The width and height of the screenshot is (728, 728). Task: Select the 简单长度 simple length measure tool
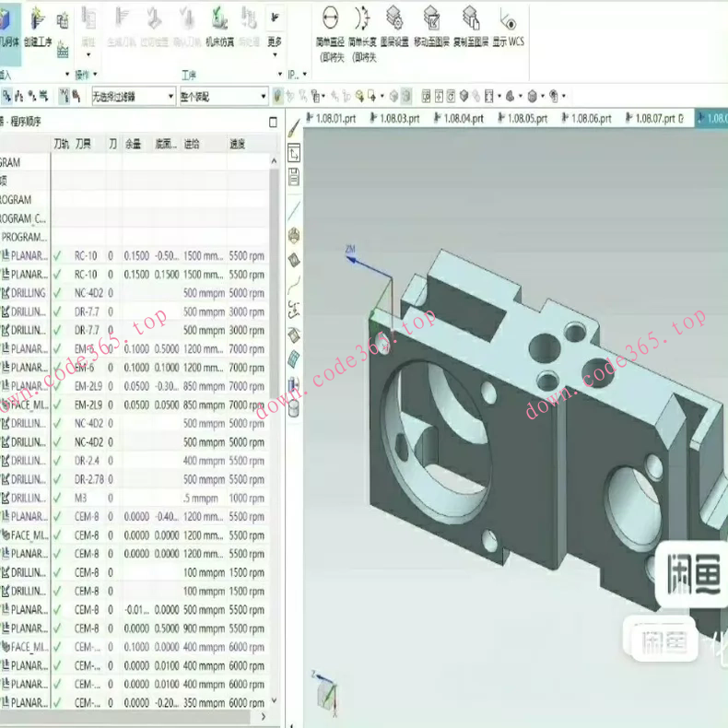[362, 33]
